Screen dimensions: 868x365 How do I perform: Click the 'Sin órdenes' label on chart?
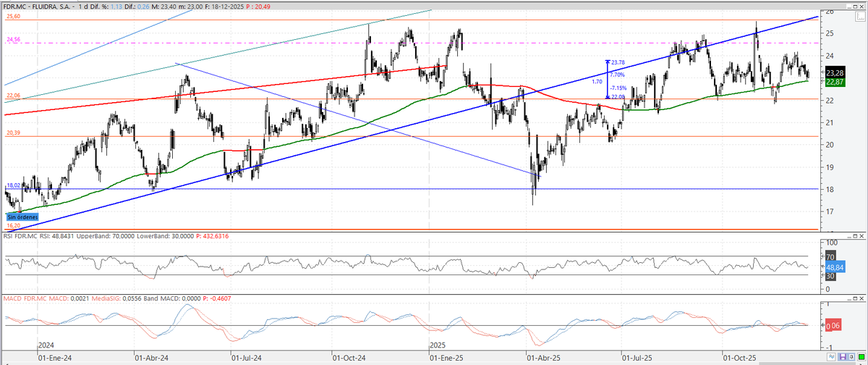(x=21, y=217)
